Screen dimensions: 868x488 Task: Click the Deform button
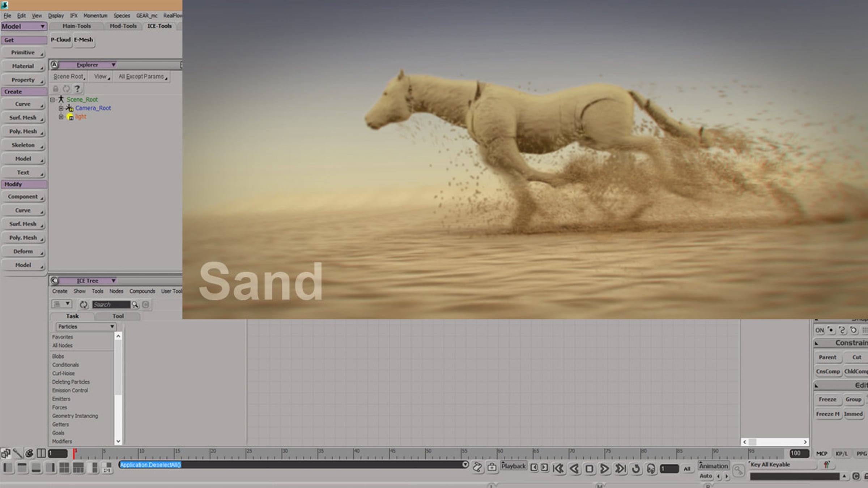tap(23, 252)
